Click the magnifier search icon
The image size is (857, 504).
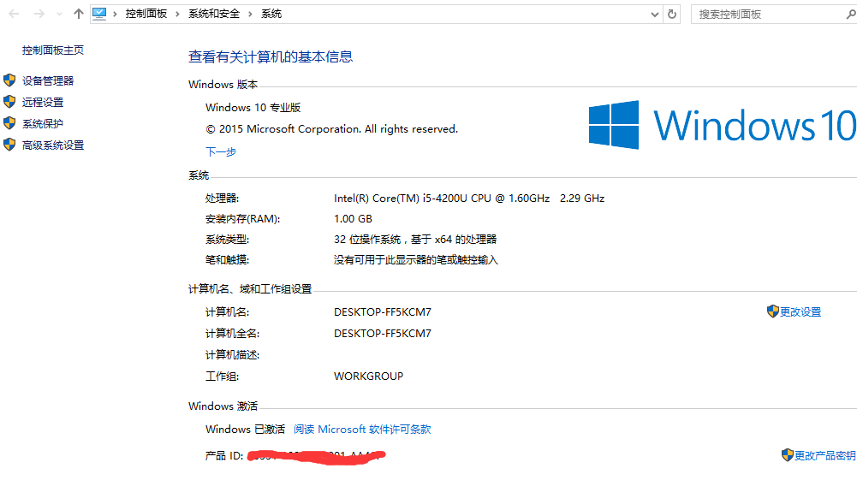point(851,15)
